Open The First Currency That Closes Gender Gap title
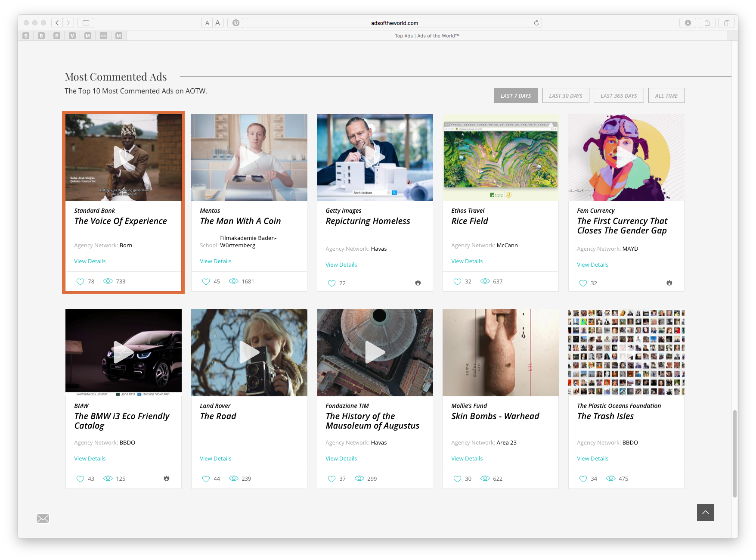This screenshot has width=756, height=560. (622, 226)
